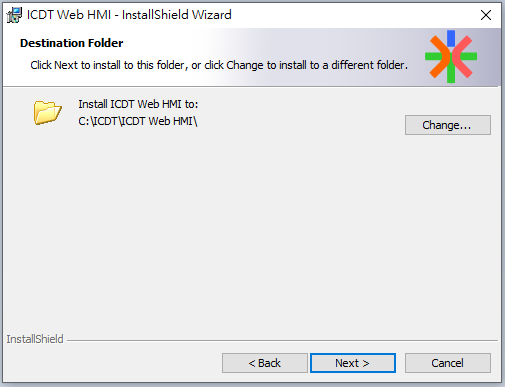The image size is (505, 387).
Task: Click the 'ICDT Web HMI - InstallShield Wizard' title text
Action: point(129,15)
